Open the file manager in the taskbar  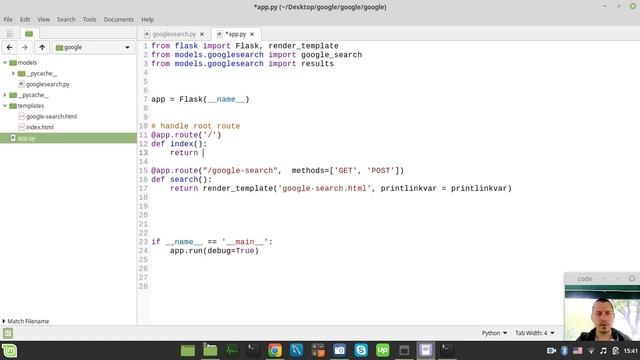coord(210,350)
